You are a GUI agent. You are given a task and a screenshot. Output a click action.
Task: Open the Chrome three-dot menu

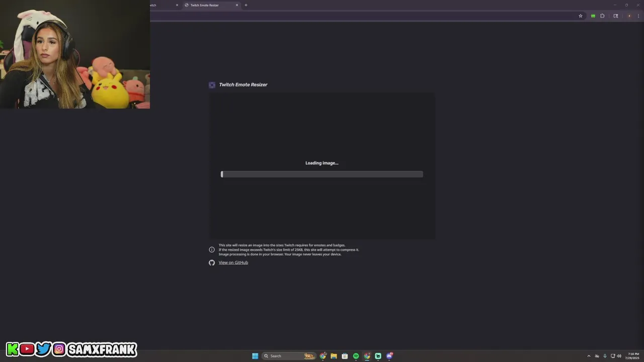click(638, 16)
